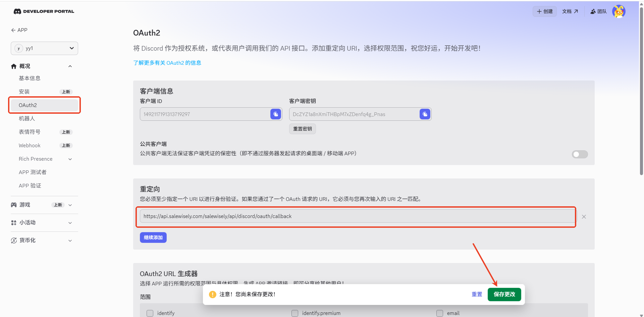Click the 创建 button in header

tap(545, 11)
